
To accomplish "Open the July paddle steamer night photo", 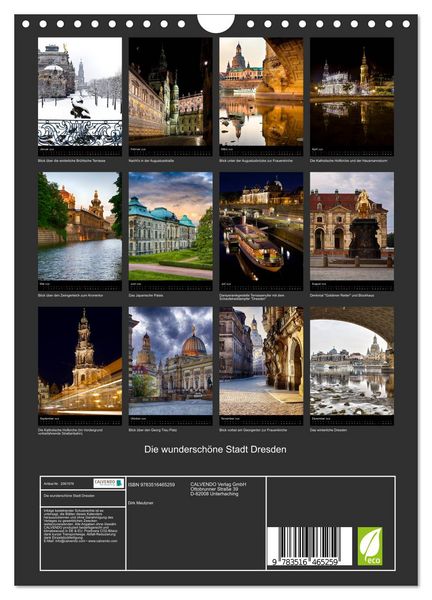I will point(261,226).
